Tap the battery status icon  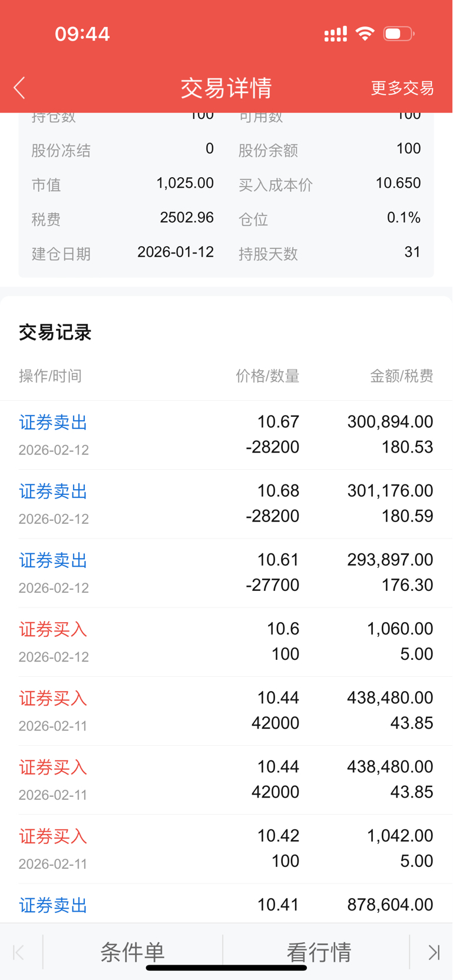399,34
